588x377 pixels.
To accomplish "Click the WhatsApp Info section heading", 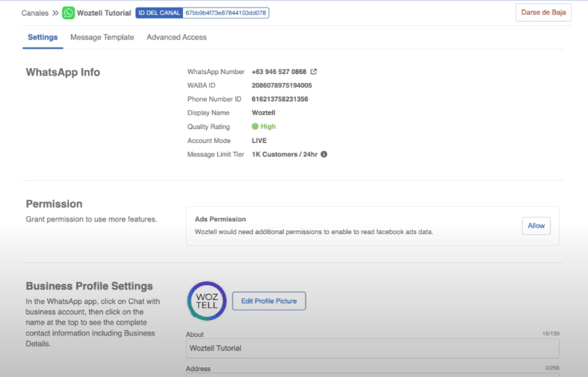I will (x=62, y=72).
